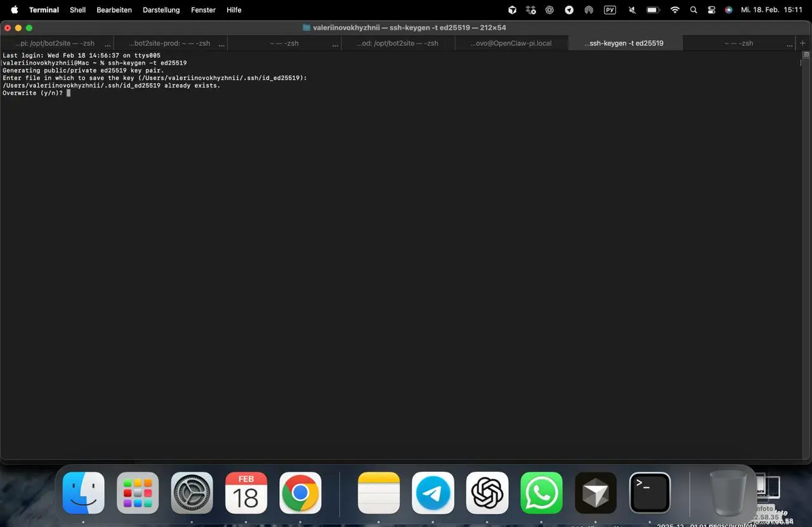Open Telegram from the Dock

(433, 493)
